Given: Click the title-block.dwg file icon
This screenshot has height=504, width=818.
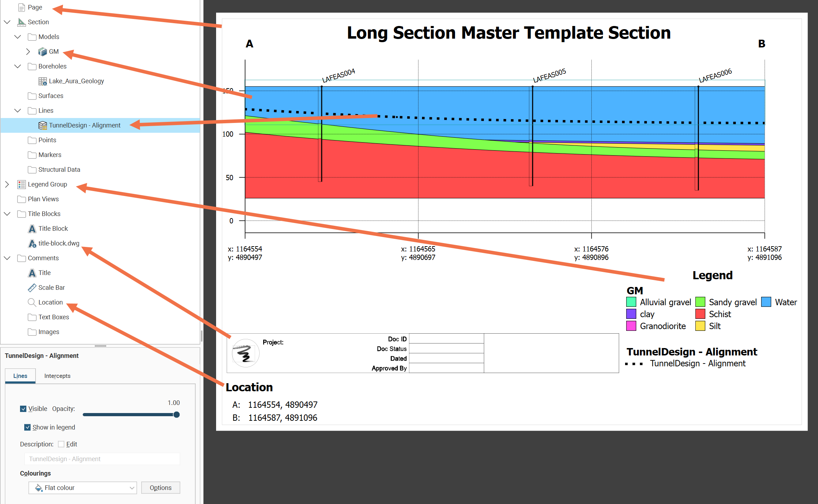Looking at the screenshot, I should (x=32, y=243).
